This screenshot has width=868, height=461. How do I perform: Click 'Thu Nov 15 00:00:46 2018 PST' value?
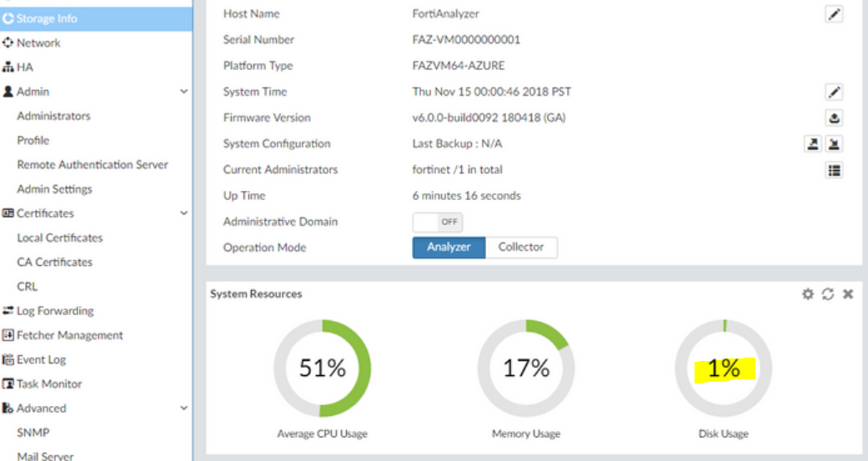click(492, 92)
